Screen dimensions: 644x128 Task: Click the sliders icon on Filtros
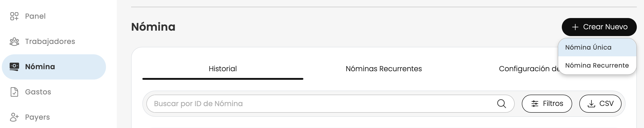[535, 104]
